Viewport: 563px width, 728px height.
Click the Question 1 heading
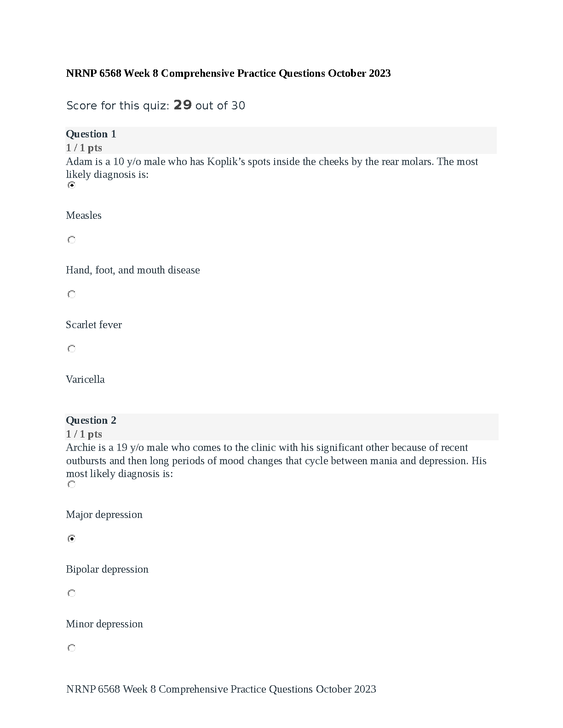[x=91, y=134]
